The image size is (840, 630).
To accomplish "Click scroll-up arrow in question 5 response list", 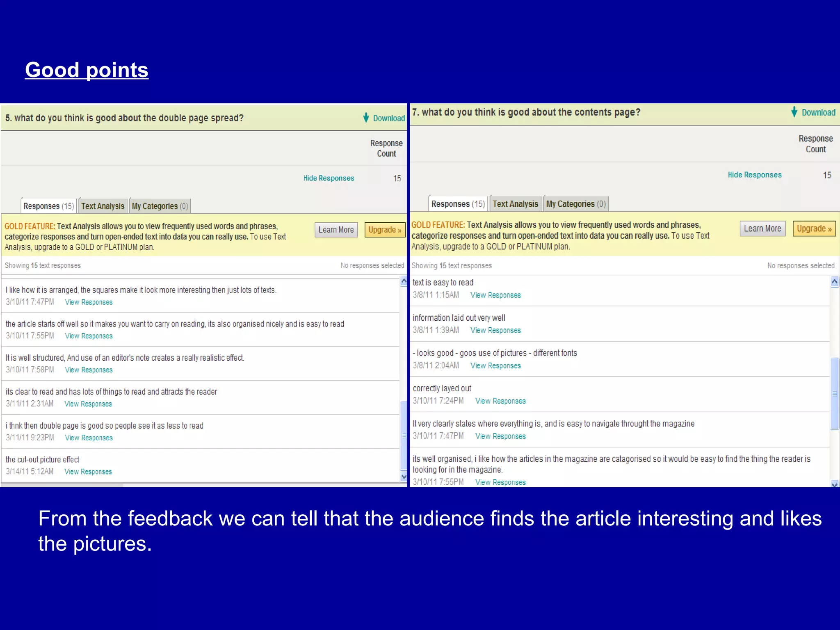I will (404, 281).
